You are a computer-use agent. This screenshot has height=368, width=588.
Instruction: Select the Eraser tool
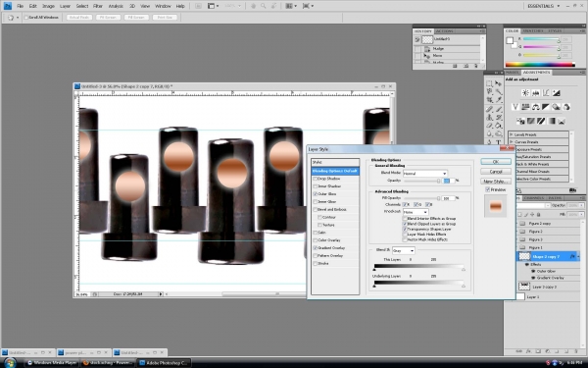point(489,126)
